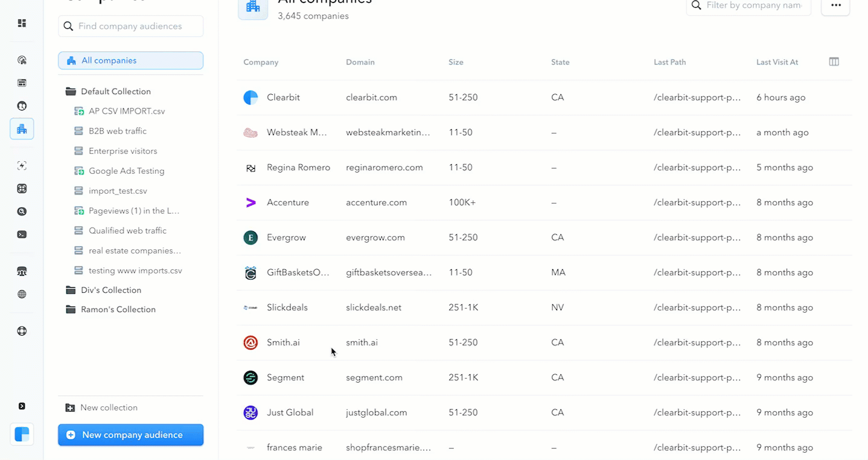Click the MA state cell

click(558, 272)
